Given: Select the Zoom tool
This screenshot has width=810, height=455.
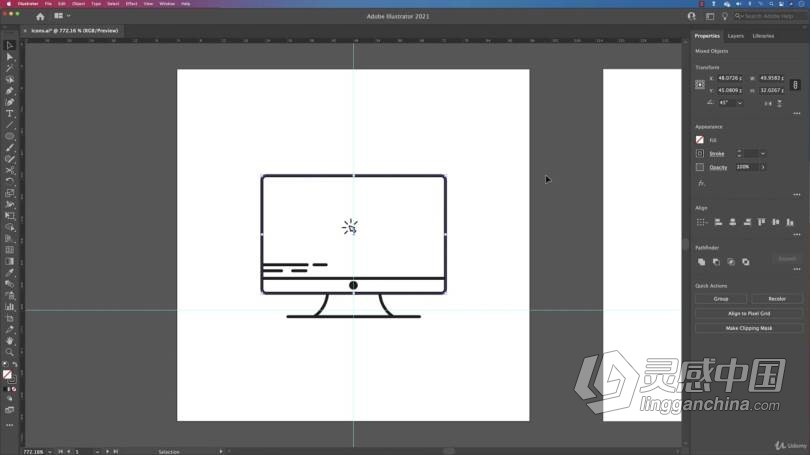Looking at the screenshot, I should tap(10, 352).
